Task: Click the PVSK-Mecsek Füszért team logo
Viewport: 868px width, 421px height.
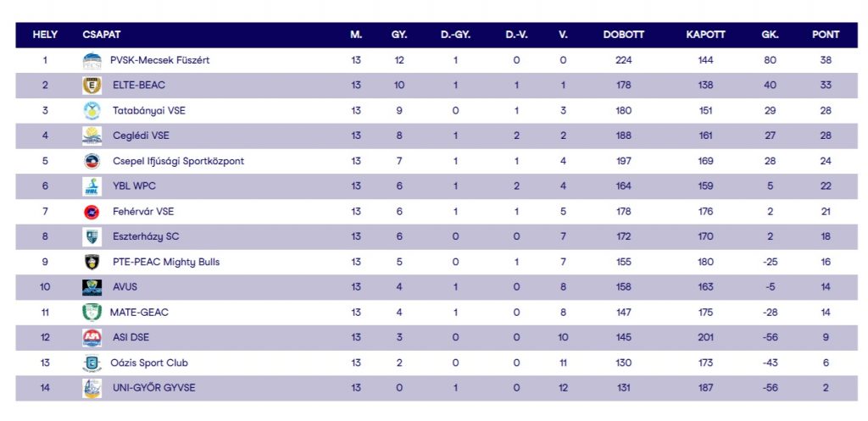Action: (92, 61)
